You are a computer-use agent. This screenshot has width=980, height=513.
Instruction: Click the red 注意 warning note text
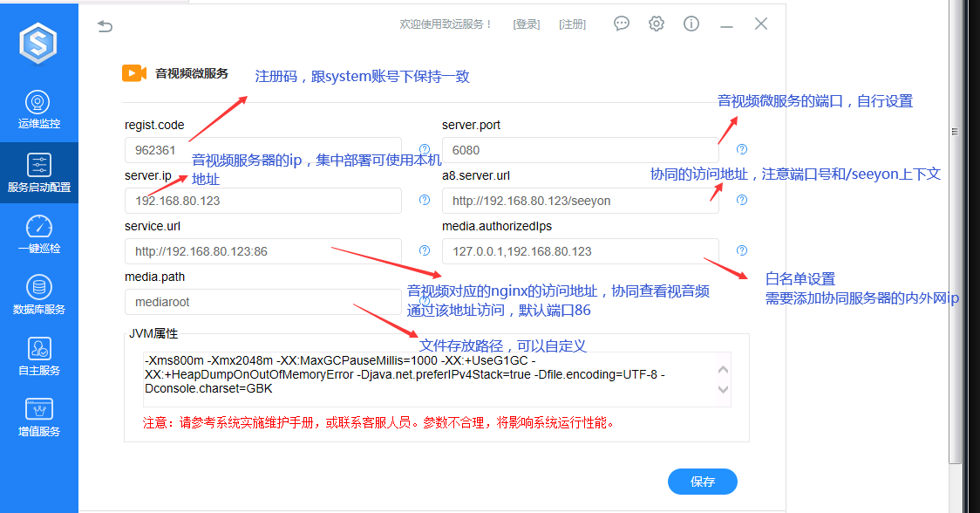point(379,423)
